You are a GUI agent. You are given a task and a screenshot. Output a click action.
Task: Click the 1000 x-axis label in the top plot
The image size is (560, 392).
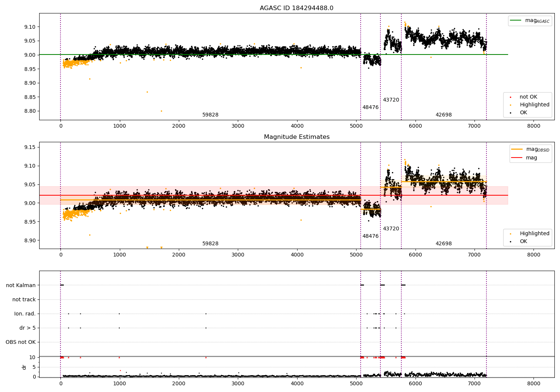[119, 126]
